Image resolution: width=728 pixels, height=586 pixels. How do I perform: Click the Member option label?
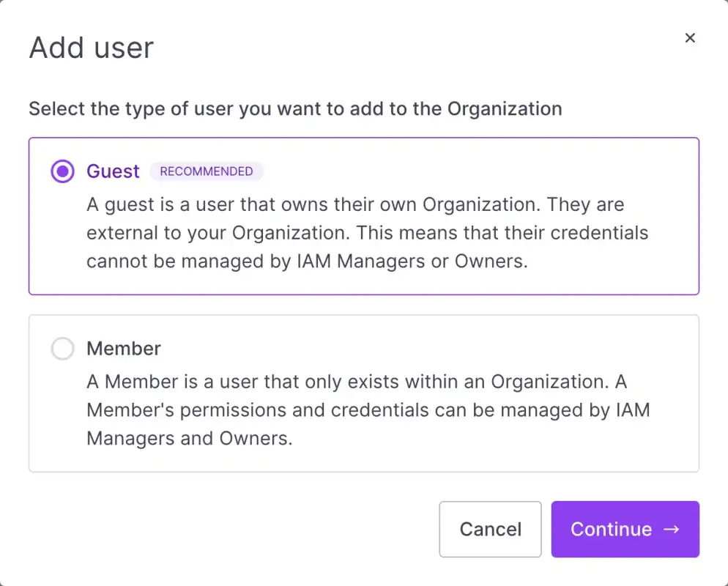click(124, 348)
